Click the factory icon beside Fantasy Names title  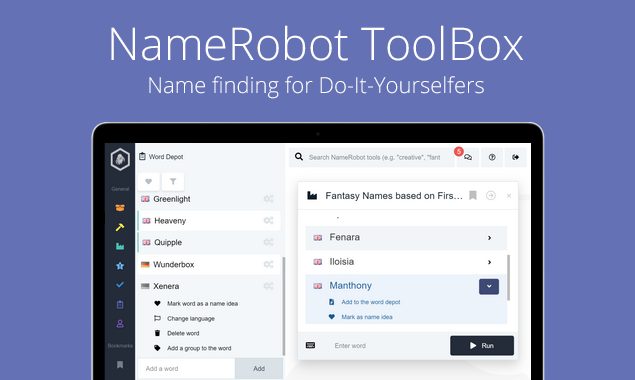tap(312, 196)
